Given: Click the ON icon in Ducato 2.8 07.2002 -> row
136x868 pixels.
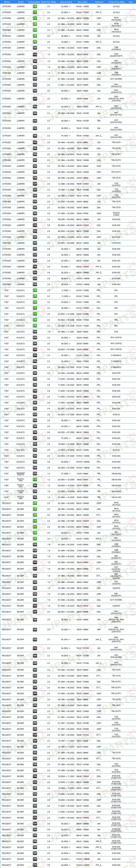Looking at the screenshot, I should click(x=35, y=438).
